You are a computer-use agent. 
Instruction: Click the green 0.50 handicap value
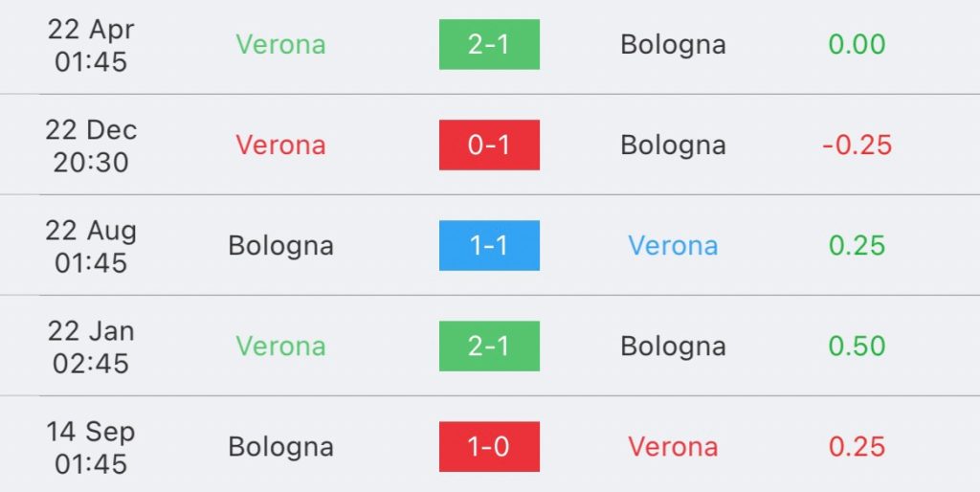click(x=857, y=347)
